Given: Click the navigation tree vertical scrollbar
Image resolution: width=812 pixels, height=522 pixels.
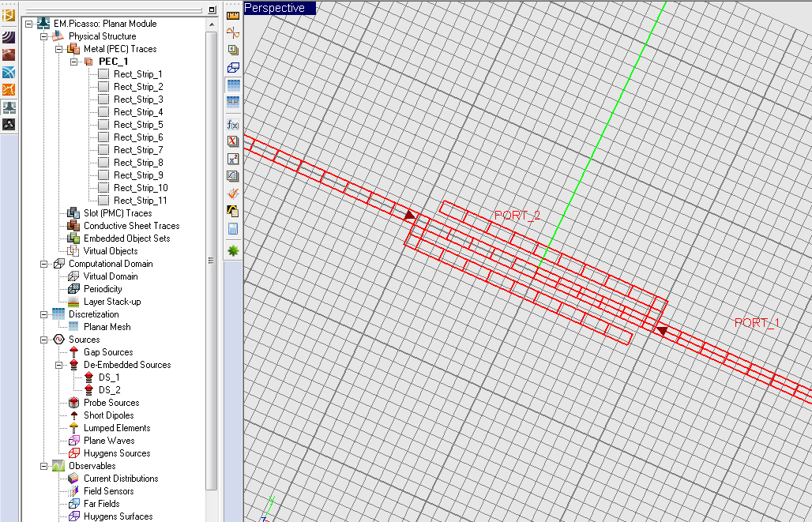Looking at the screenshot, I should [x=211, y=261].
